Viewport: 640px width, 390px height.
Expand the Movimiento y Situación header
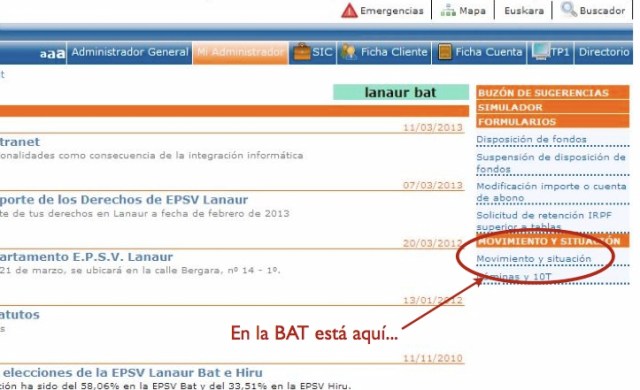(553, 241)
